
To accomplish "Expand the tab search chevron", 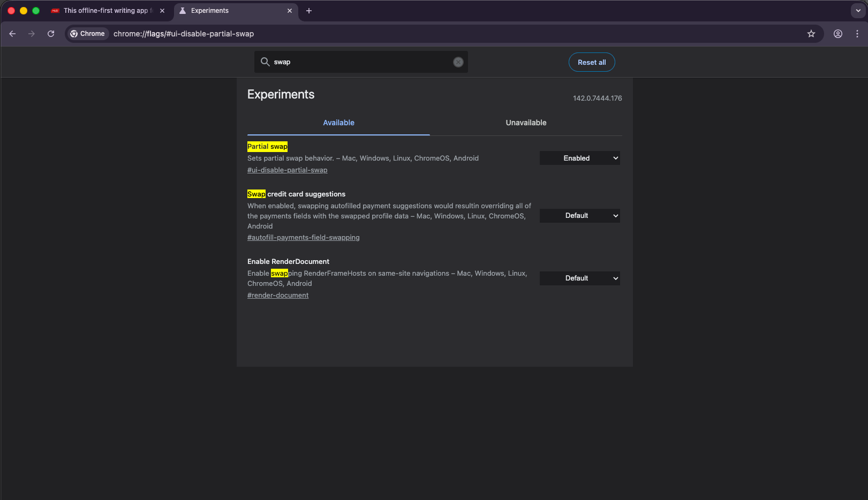I will (858, 11).
